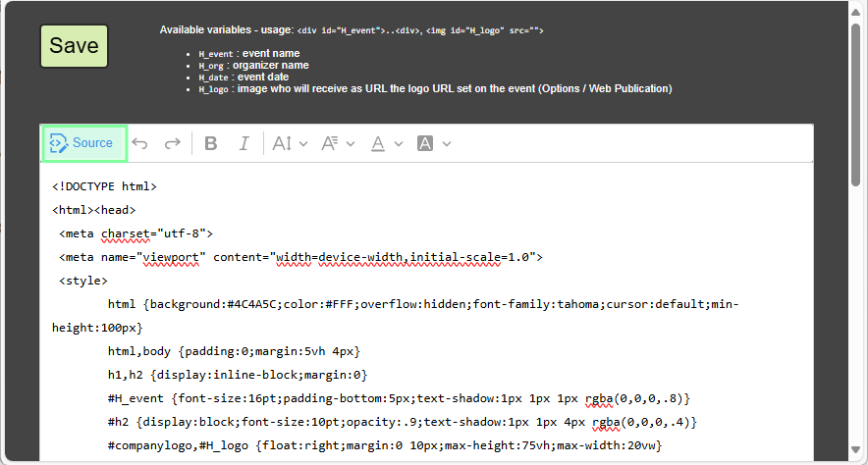Expand the font family dropdown chevron
Image resolution: width=868 pixels, height=465 pixels.
(351, 143)
